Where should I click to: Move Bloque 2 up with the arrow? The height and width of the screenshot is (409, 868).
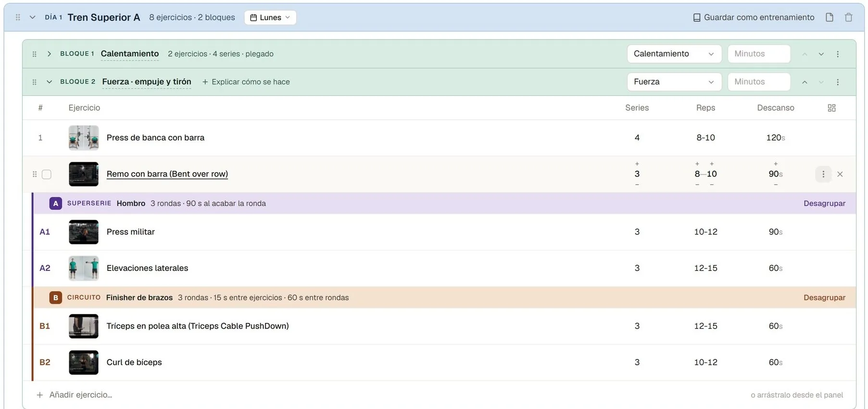805,82
